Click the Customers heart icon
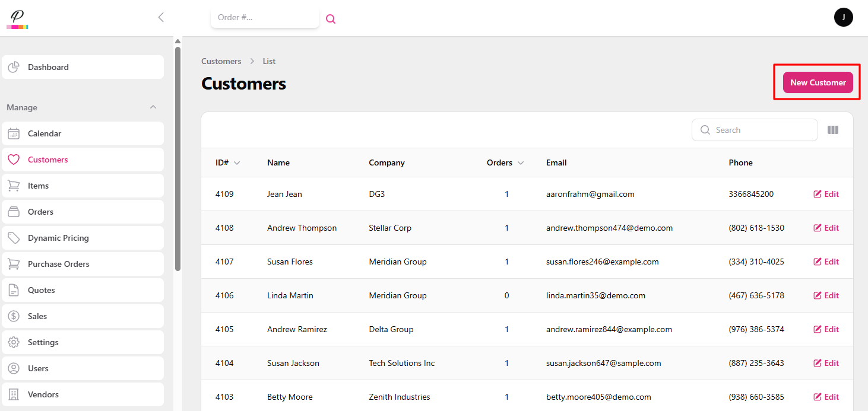Viewport: 868px width, 411px height. (14, 160)
